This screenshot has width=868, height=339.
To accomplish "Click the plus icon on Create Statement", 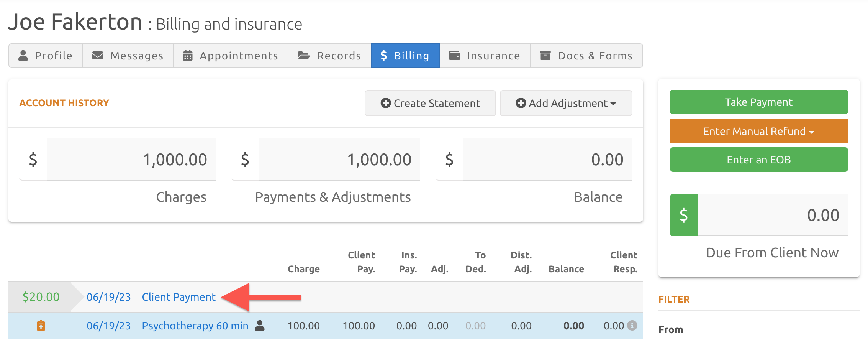I will click(385, 103).
